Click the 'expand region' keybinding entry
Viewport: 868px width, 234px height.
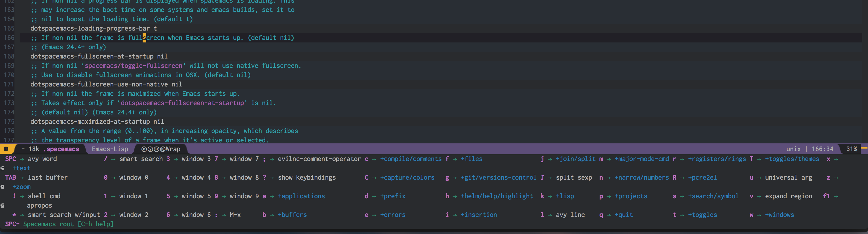coord(788,196)
